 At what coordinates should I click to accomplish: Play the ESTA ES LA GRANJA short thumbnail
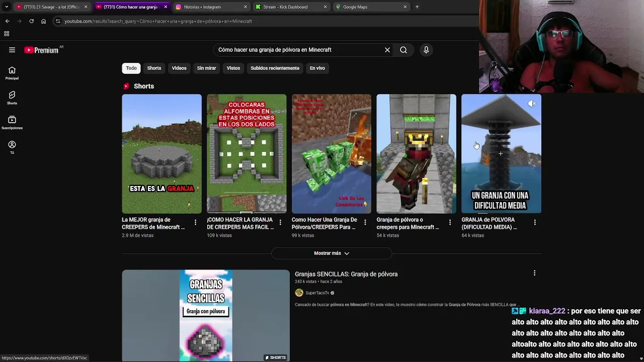(162, 154)
